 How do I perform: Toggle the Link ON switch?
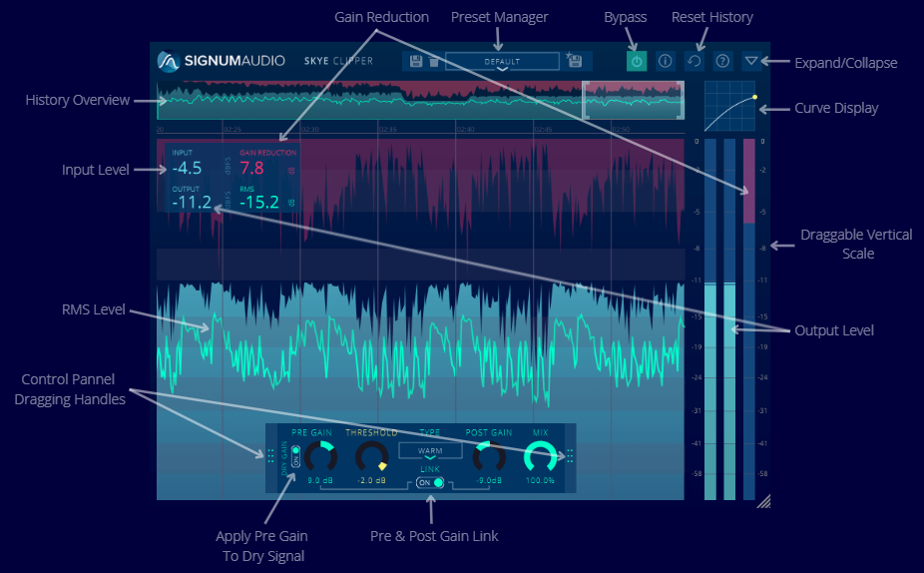coord(430,483)
